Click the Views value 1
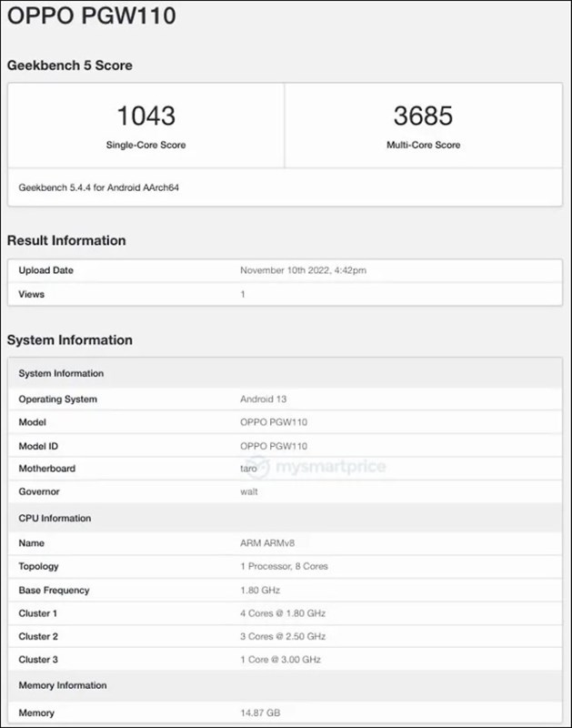The width and height of the screenshot is (572, 728). 243,294
